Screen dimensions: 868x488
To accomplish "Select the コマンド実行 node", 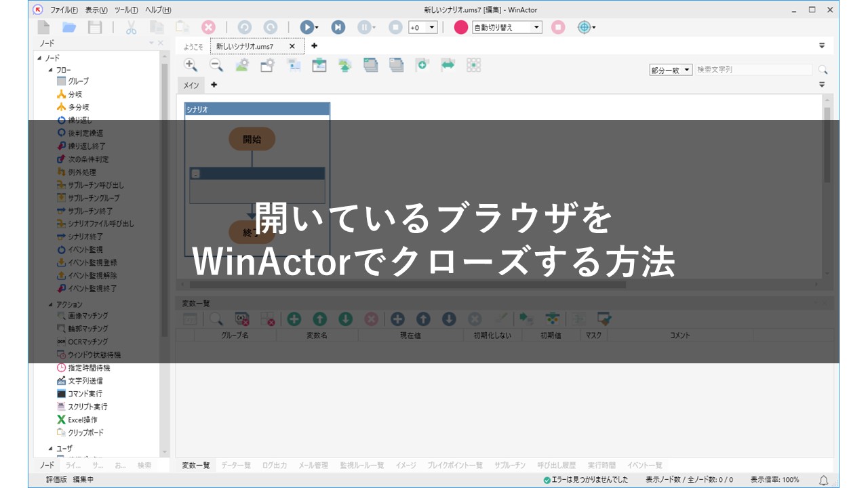I will click(79, 393).
